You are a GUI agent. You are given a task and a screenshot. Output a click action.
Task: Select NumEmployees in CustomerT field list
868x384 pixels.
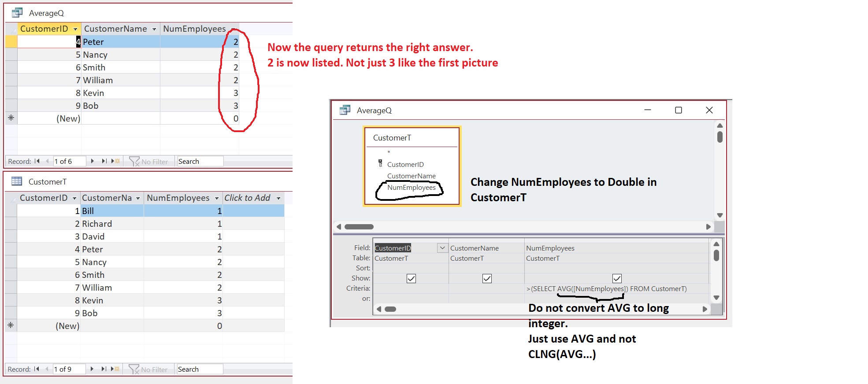pyautogui.click(x=412, y=187)
